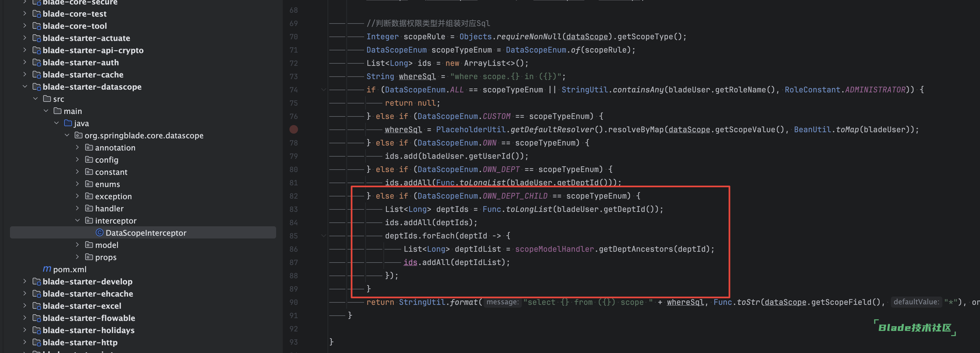Click the config package icon

[89, 159]
